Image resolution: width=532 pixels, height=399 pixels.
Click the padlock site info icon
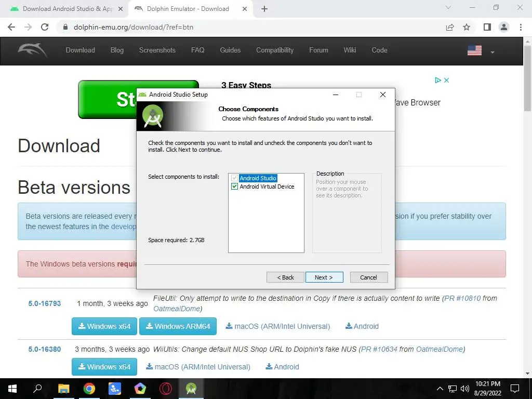(66, 27)
